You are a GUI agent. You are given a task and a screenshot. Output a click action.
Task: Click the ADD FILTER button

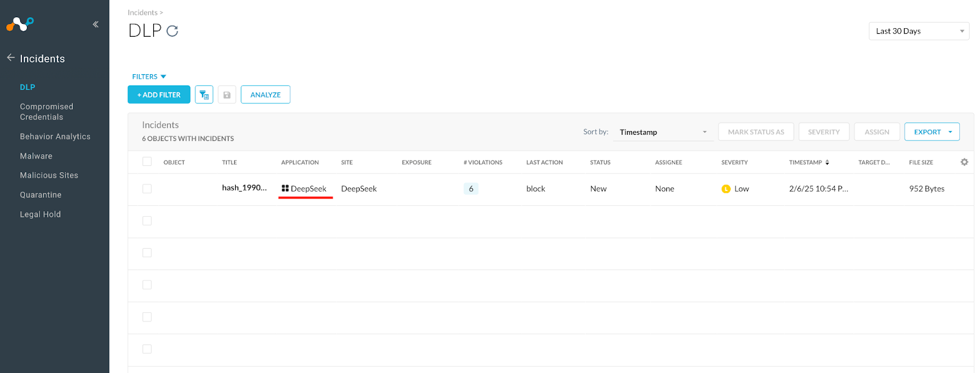click(x=159, y=95)
